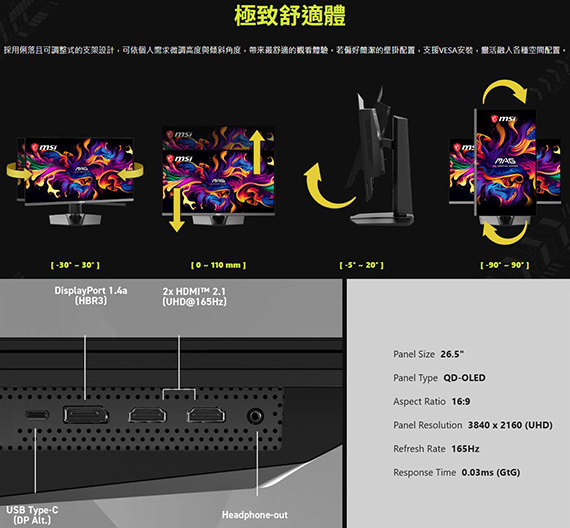Click the Refresh Rate 165Hz spec line
The height and width of the screenshot is (528, 570).
coord(436,449)
